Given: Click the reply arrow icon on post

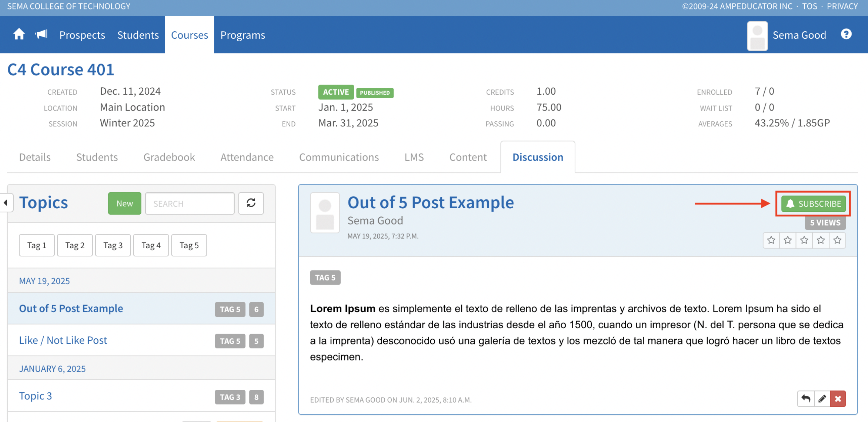Looking at the screenshot, I should tap(806, 399).
